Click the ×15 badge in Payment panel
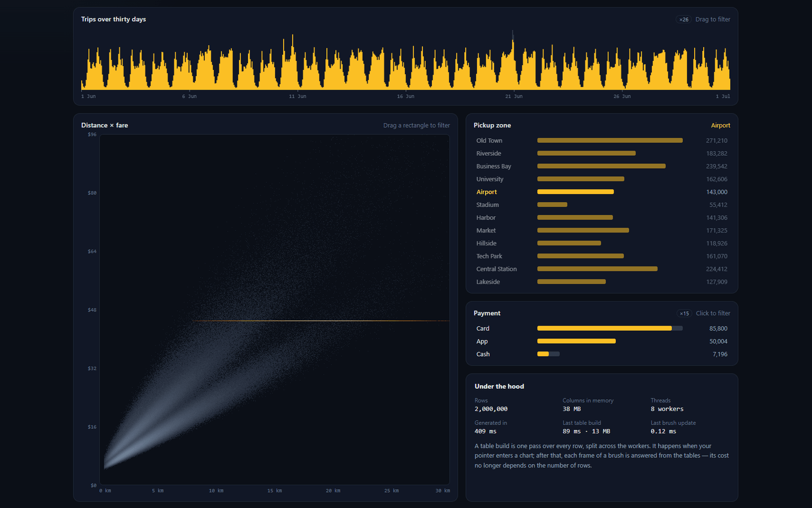Image resolution: width=812 pixels, height=508 pixels. (x=684, y=313)
